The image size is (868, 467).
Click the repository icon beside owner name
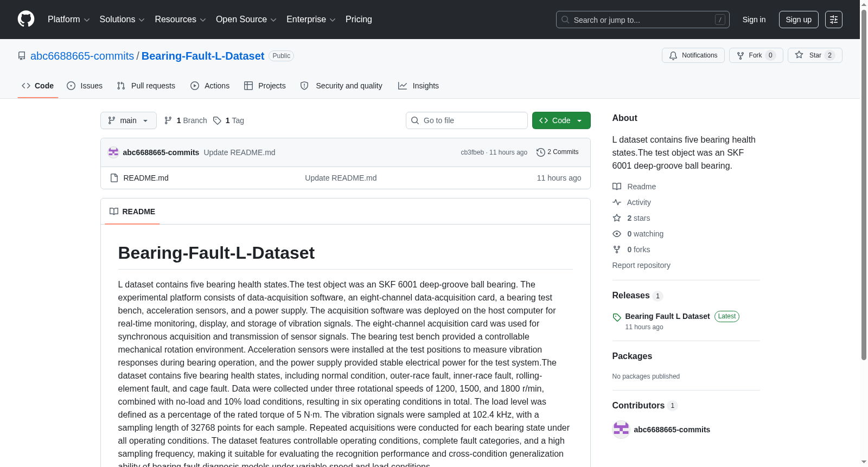tap(22, 56)
